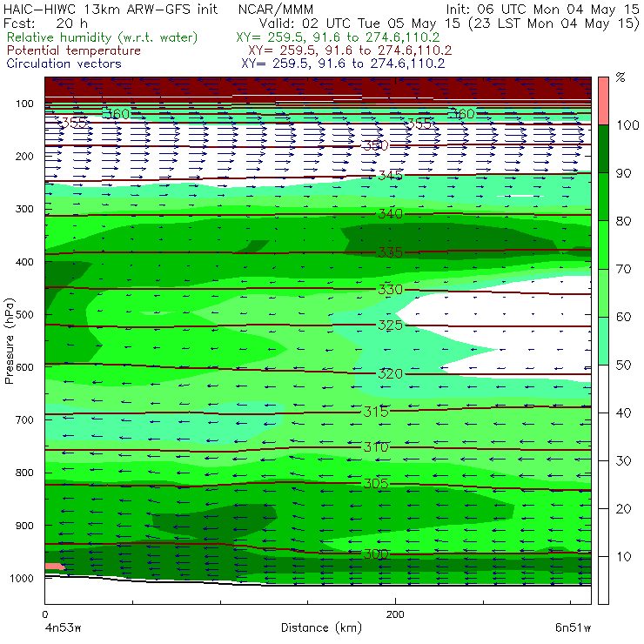Click the green XY coordinates line
Screen dimensions: 644x644
338,37
